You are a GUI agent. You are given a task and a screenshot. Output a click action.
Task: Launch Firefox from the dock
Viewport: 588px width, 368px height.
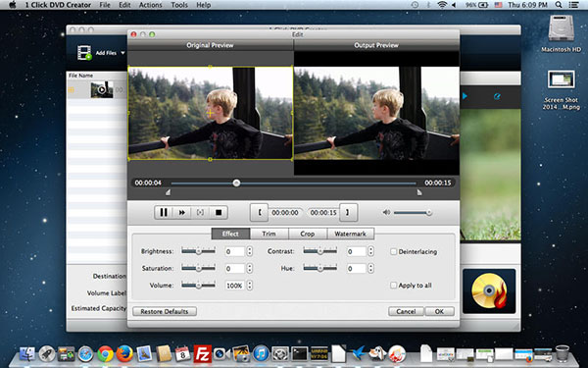[124, 353]
